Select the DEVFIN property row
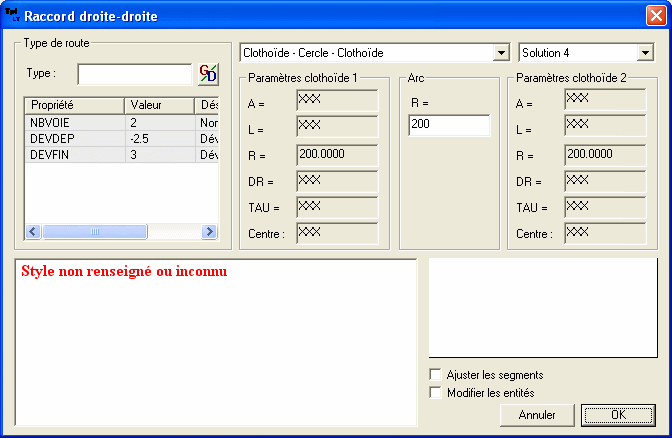The height and width of the screenshot is (438, 672). click(74, 154)
